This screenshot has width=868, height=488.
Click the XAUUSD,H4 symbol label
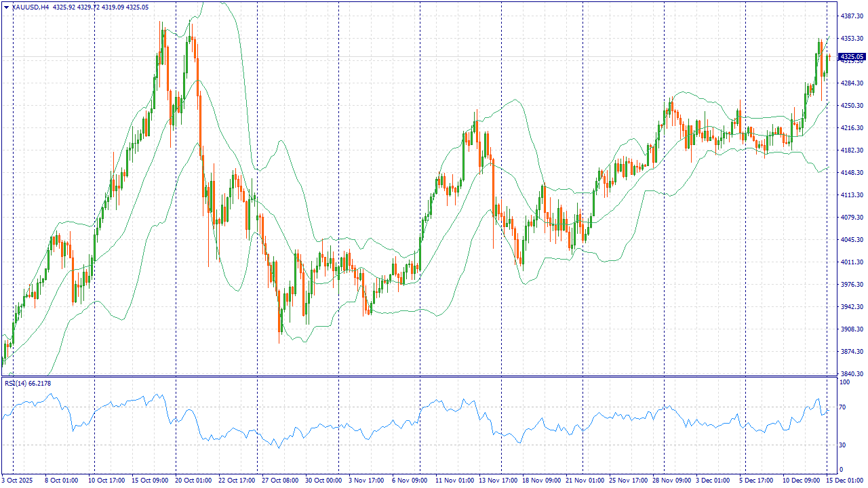coord(30,7)
